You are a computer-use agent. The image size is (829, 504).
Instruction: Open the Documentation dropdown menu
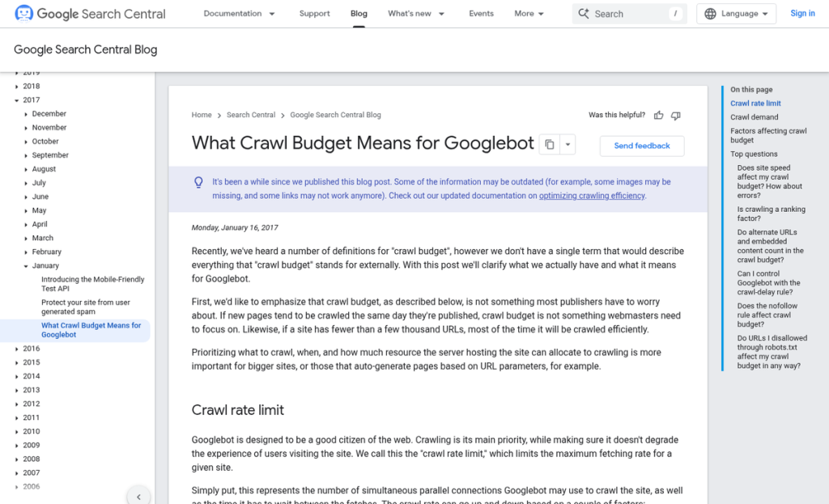tap(239, 14)
